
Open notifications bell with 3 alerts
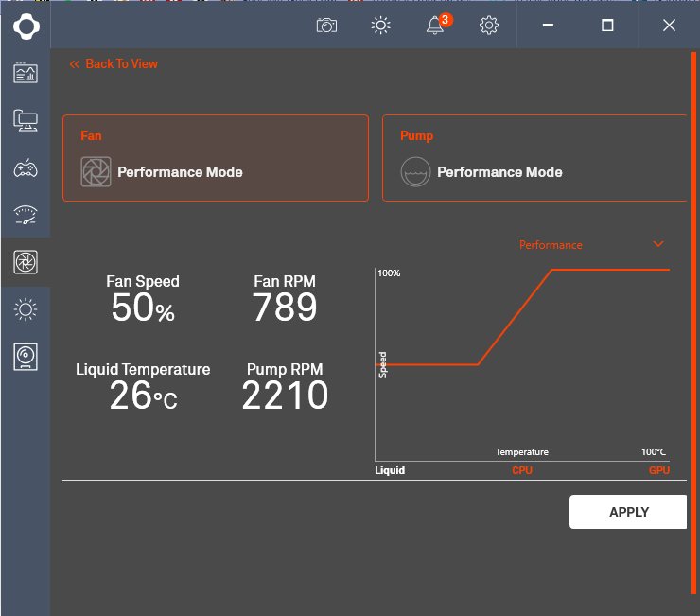(x=435, y=26)
